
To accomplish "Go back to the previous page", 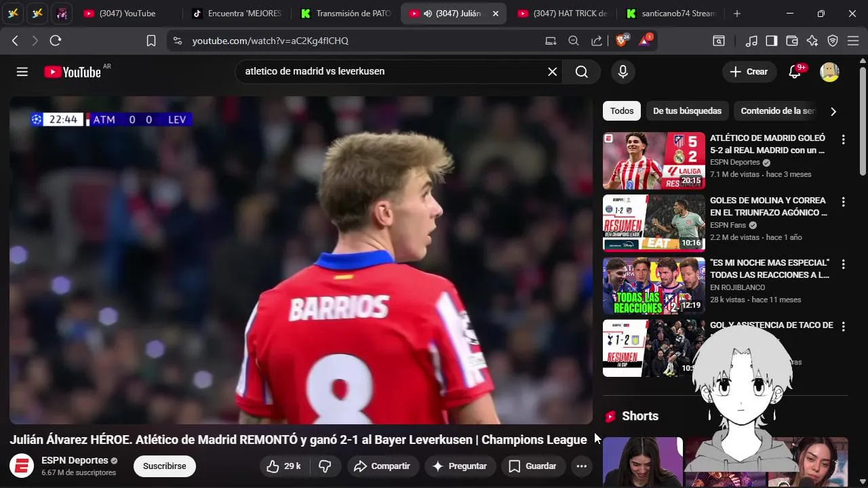I will (x=15, y=41).
